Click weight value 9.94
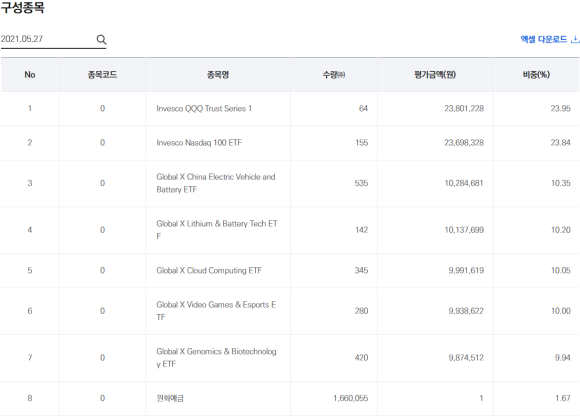 pos(563,358)
